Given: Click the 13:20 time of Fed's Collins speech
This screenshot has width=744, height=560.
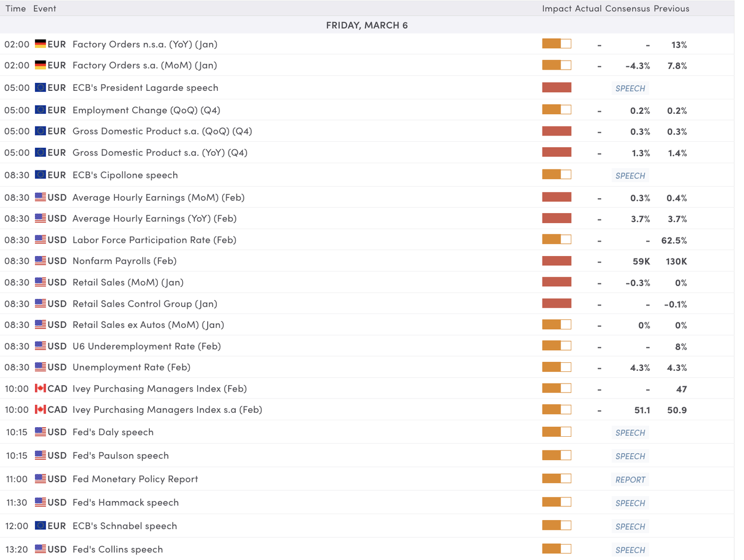Looking at the screenshot, I should pyautogui.click(x=16, y=549).
